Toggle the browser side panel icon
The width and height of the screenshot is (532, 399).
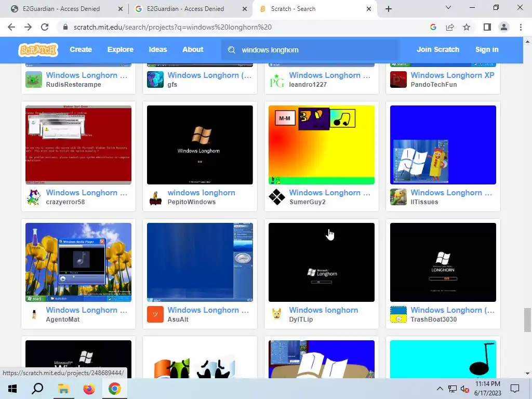487,27
